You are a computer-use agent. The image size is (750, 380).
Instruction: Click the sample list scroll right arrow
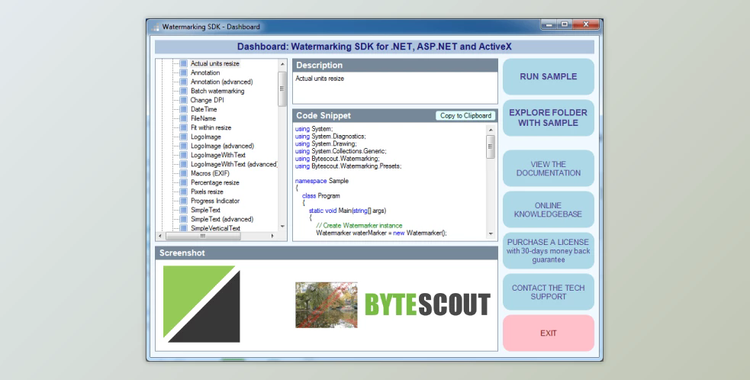273,236
